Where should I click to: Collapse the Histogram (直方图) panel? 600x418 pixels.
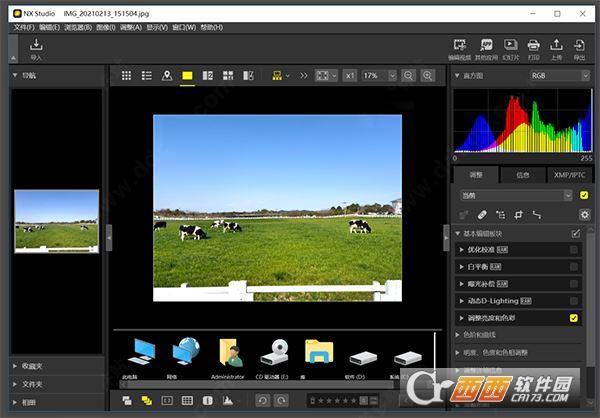457,75
